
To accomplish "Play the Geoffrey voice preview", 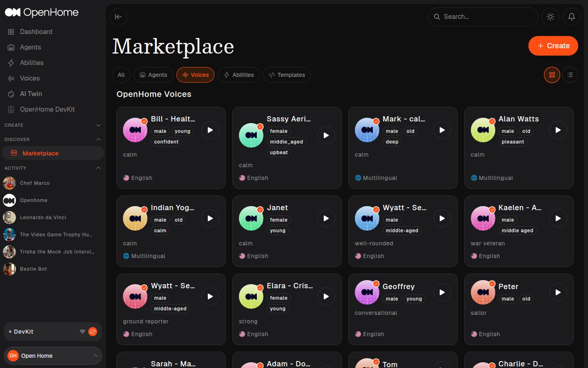I will 442,292.
